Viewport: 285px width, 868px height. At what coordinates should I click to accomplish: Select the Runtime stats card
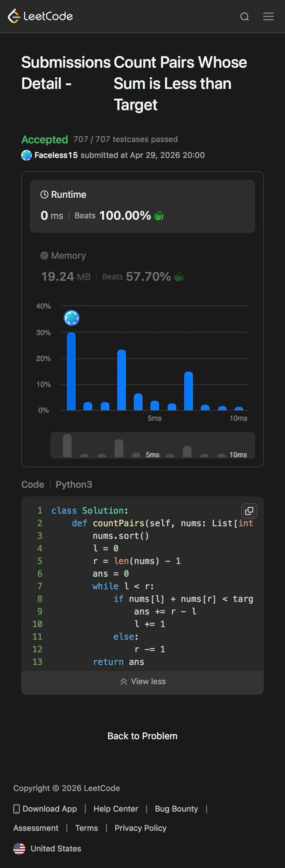[x=142, y=206]
